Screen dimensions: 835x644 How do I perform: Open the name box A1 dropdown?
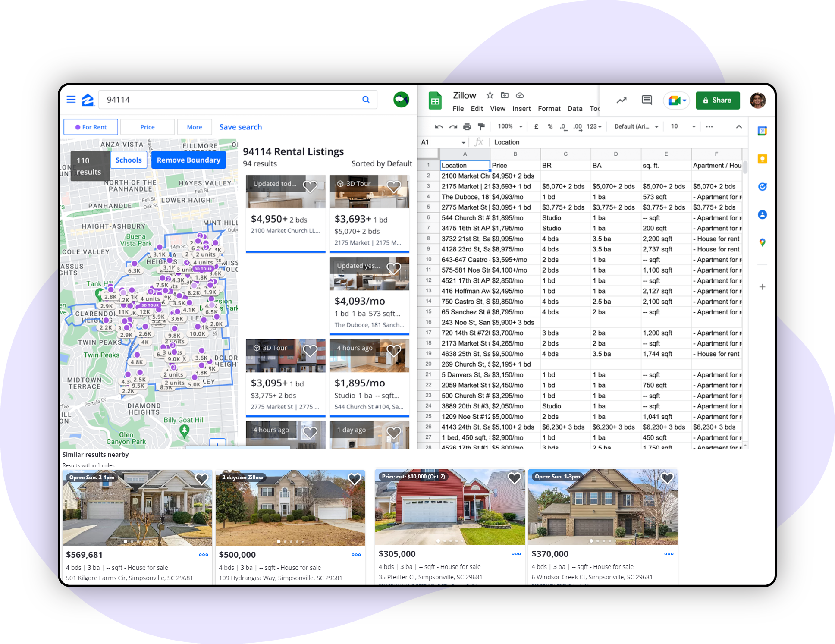pos(464,142)
